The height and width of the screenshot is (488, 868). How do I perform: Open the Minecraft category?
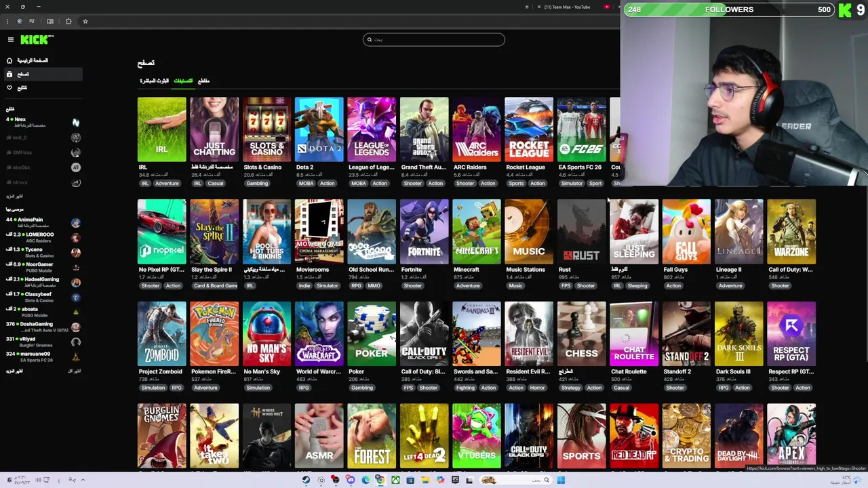point(477,232)
